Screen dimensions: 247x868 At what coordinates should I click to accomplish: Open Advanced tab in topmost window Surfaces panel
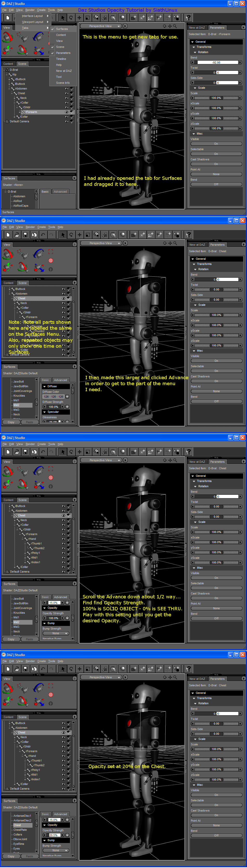pyautogui.click(x=60, y=191)
